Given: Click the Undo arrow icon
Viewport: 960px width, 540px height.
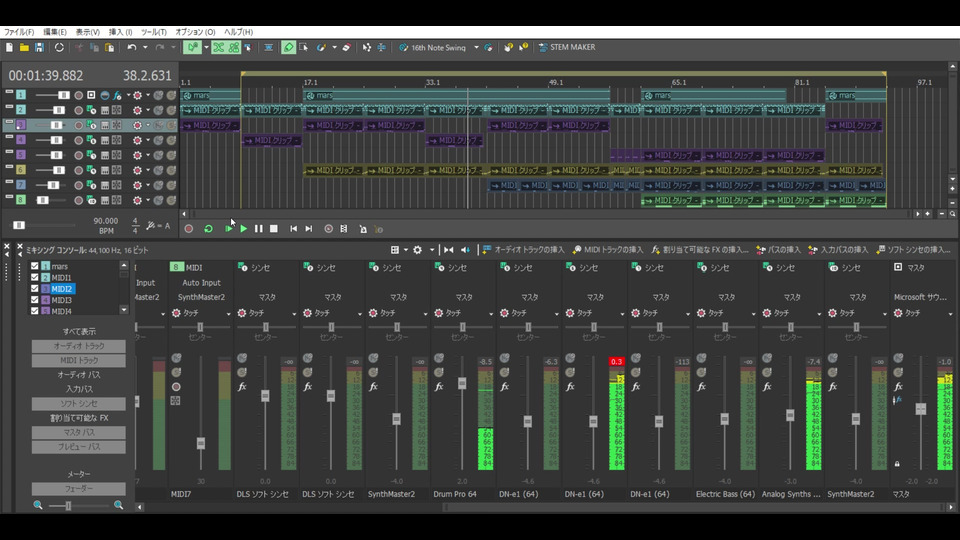Looking at the screenshot, I should pos(131,47).
